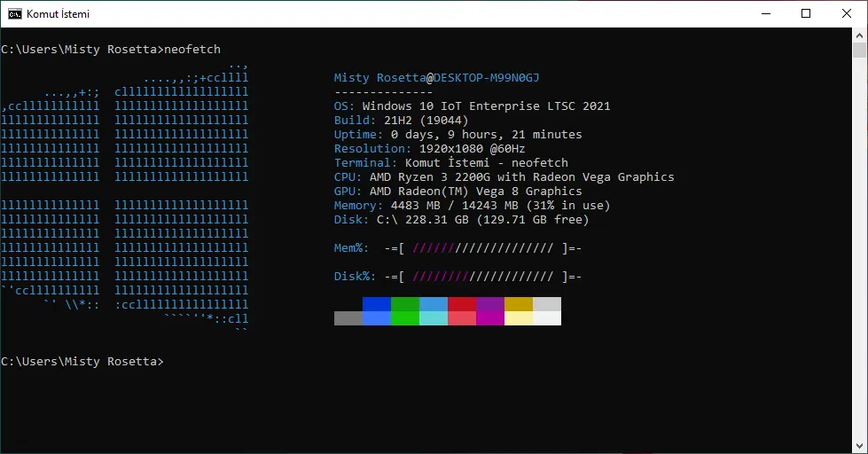
Task: Open the Komut İstemi title bar system icon
Action: pyautogui.click(x=14, y=14)
